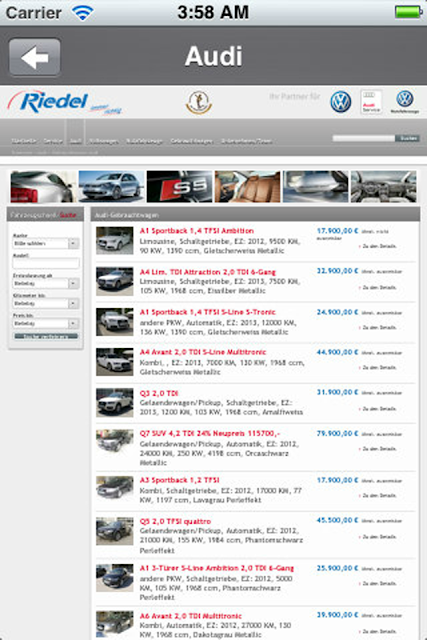Open the Volkswagen menu item

104,141
